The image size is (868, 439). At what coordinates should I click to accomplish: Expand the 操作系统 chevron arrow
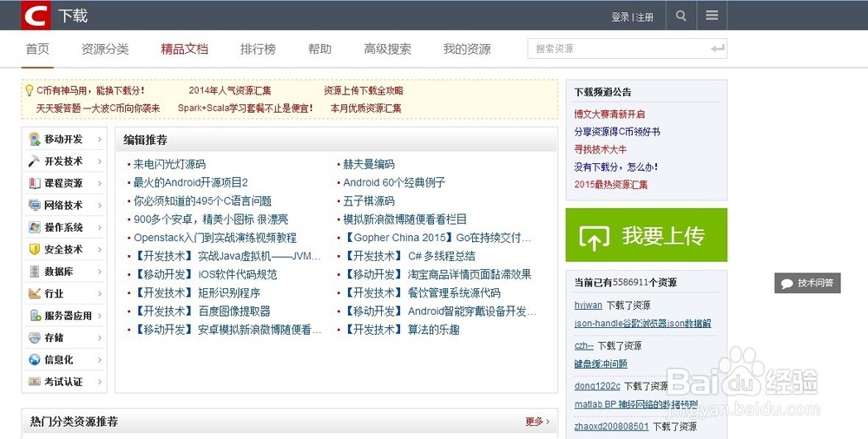[100, 227]
